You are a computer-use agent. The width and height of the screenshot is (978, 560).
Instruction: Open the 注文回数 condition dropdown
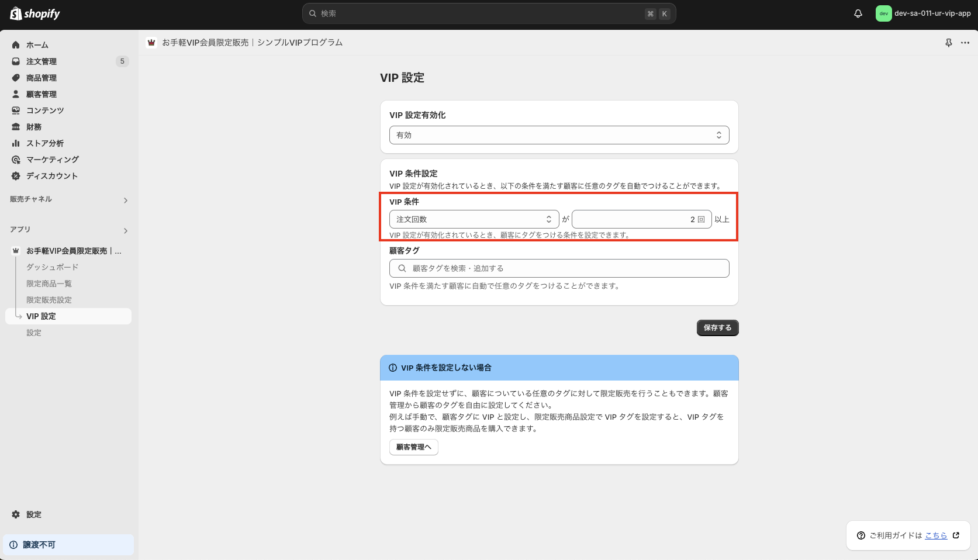[474, 219]
